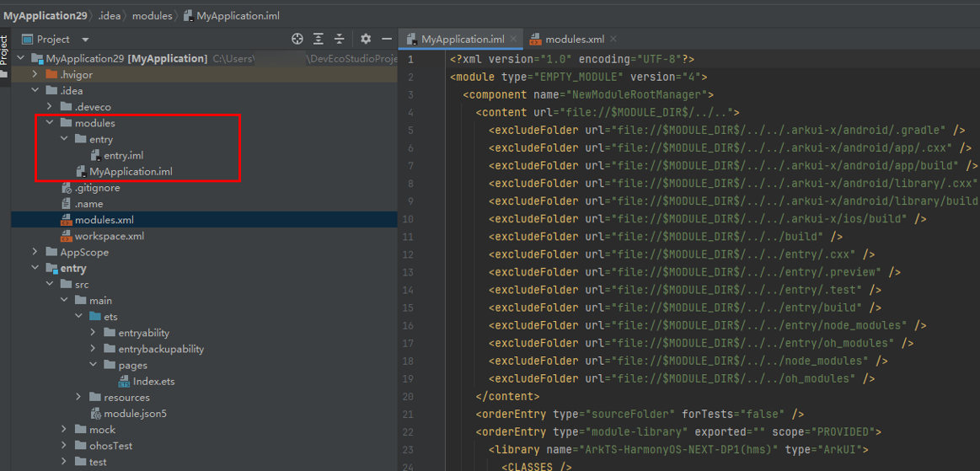
Task: Click MyApplication.iml in the breadcrumb
Action: click(233, 16)
